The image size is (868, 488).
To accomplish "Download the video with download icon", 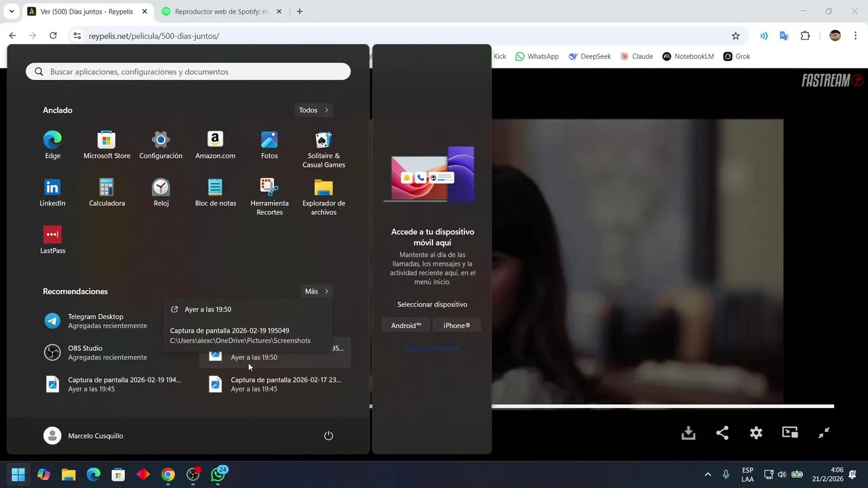I will pyautogui.click(x=688, y=432).
